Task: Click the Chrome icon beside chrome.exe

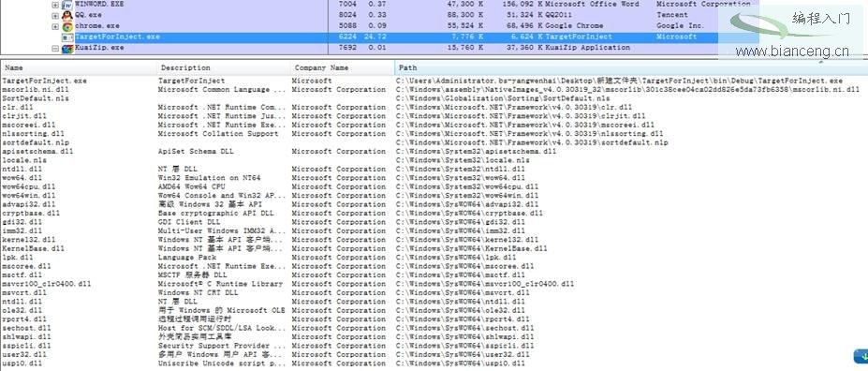Action: (67, 26)
